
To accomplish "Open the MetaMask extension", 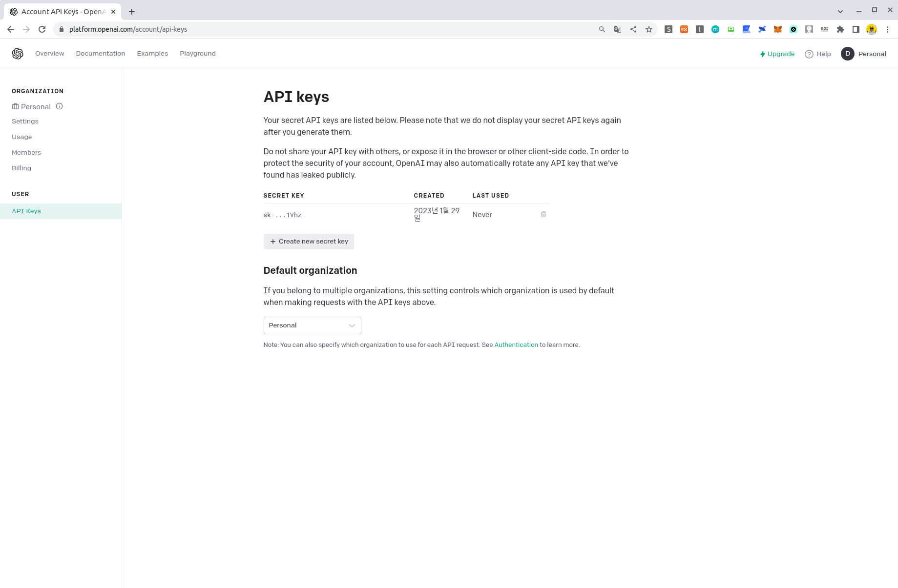I will click(777, 29).
